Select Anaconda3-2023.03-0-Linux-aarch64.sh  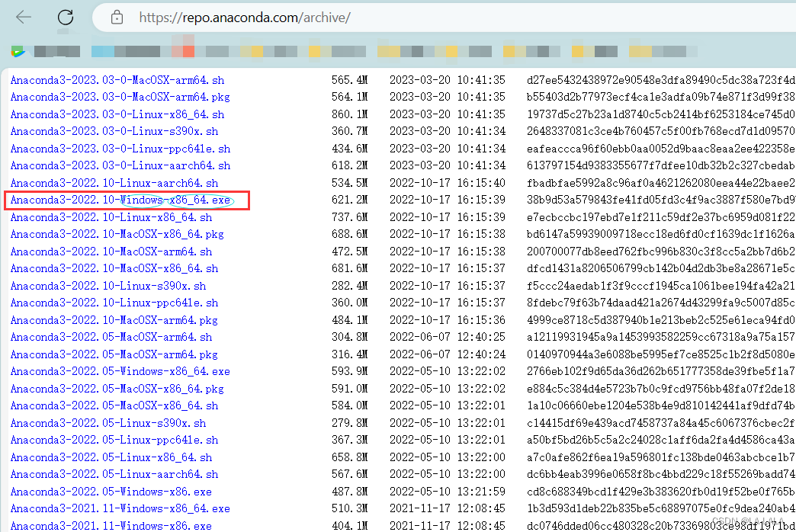tap(120, 166)
